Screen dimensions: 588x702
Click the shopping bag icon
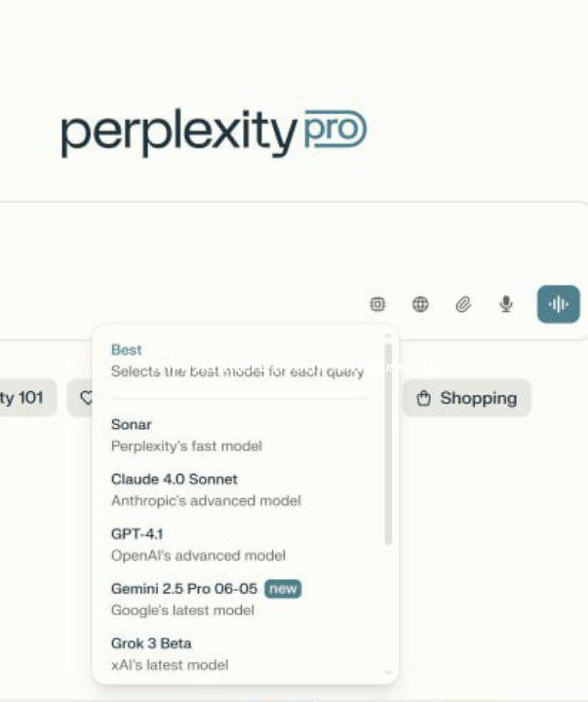tap(423, 398)
